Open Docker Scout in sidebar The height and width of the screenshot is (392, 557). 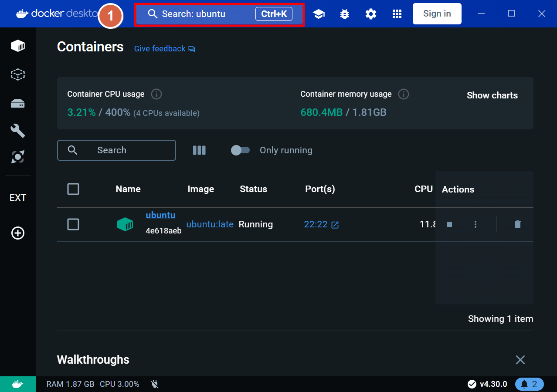point(18,157)
